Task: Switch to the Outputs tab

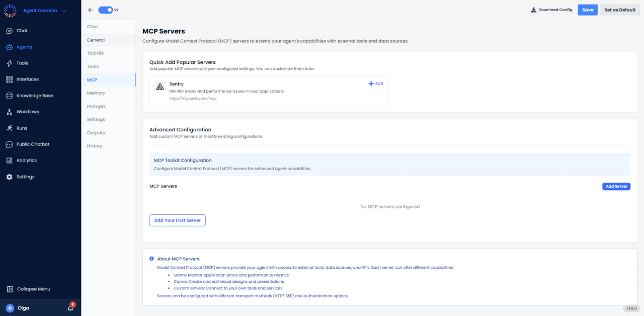Action: pyautogui.click(x=108, y=133)
